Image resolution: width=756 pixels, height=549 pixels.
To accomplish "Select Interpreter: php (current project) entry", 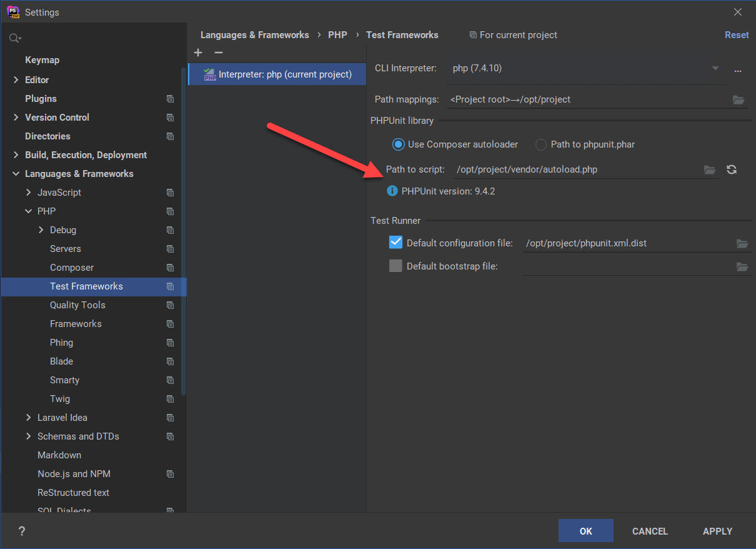I will [277, 74].
